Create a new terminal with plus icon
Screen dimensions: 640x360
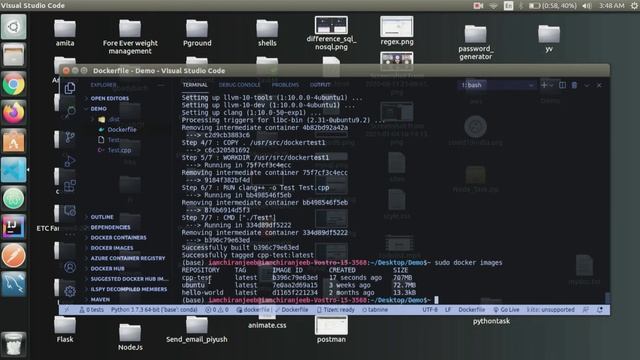point(544,85)
